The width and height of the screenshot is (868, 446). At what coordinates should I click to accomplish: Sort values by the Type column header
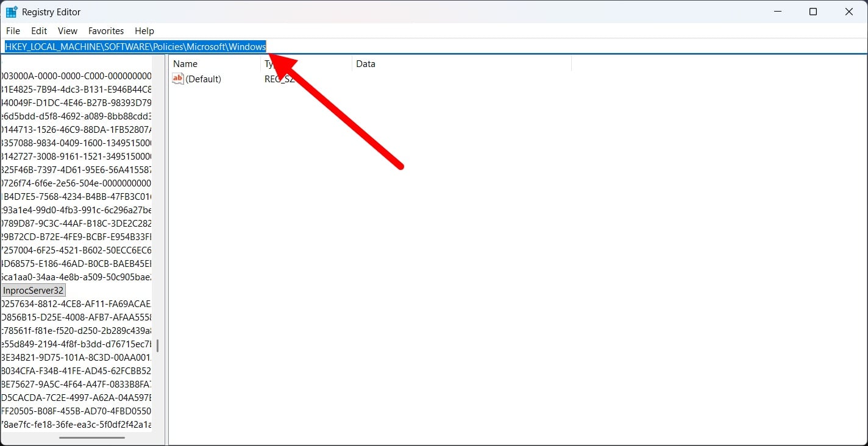point(306,63)
